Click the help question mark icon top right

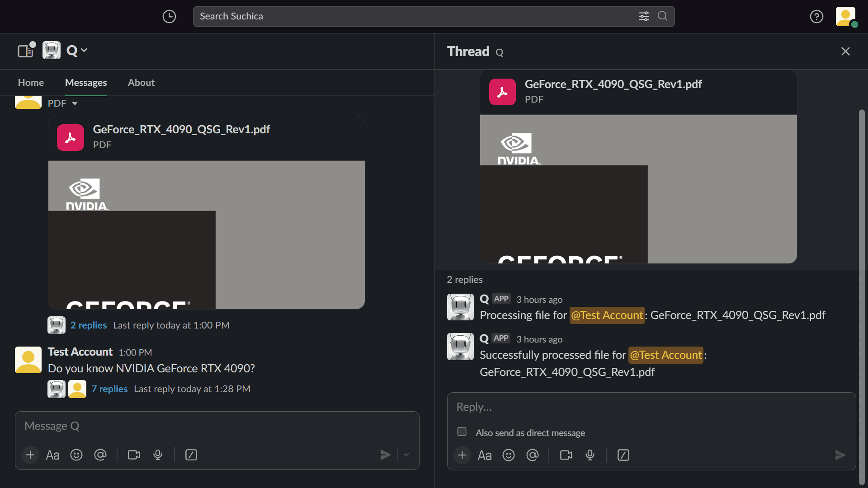817,16
